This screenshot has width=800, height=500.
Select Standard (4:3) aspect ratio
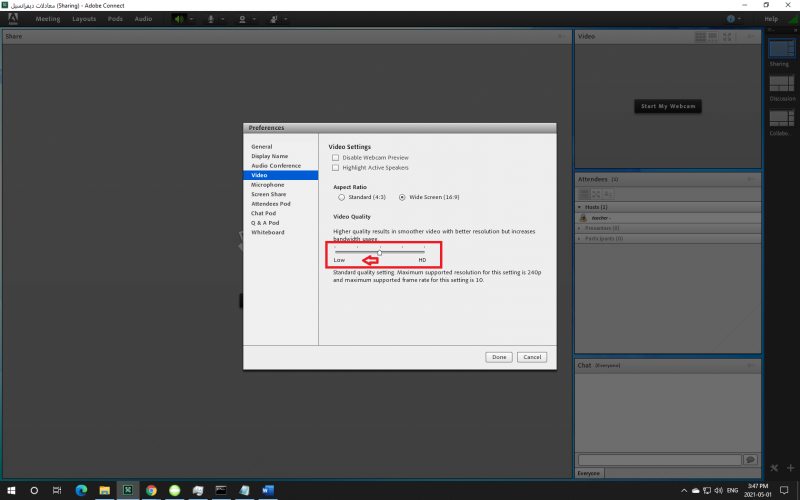pyautogui.click(x=340, y=197)
